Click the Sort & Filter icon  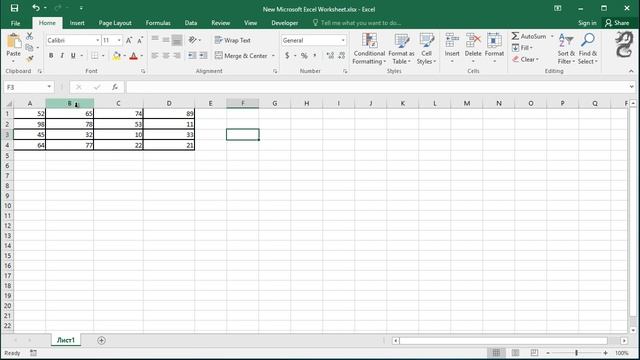[x=566, y=40]
